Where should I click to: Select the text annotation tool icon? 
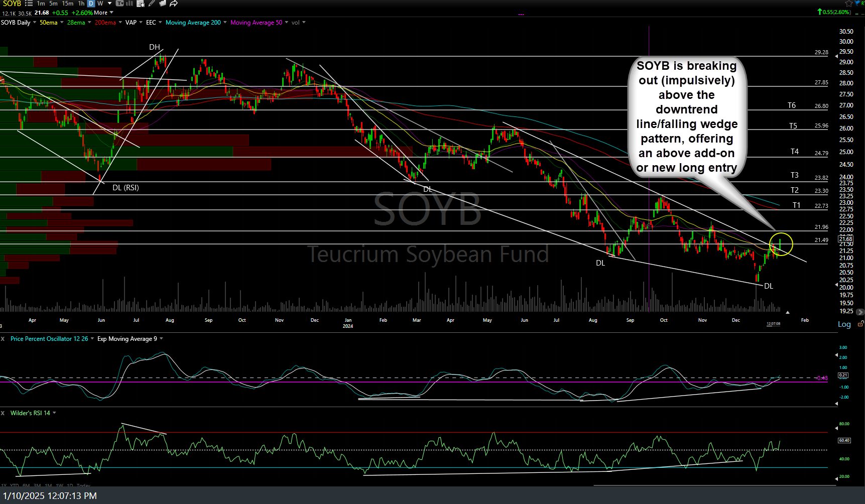(120, 4)
